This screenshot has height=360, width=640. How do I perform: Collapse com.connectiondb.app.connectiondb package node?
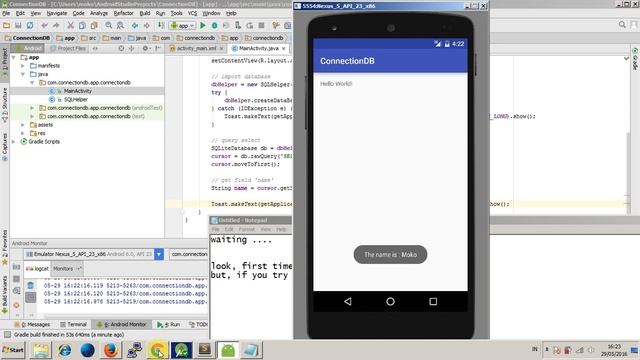pos(32,82)
